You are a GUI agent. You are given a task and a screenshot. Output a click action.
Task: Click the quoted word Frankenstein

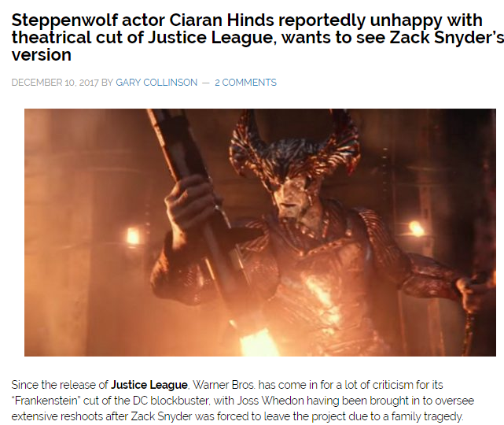click(46, 401)
